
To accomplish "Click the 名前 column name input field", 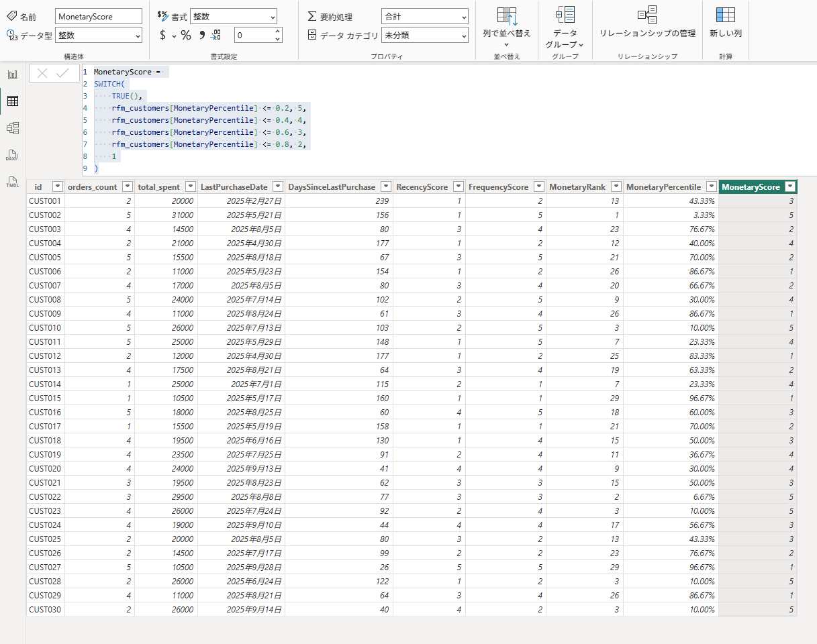I will pos(99,17).
